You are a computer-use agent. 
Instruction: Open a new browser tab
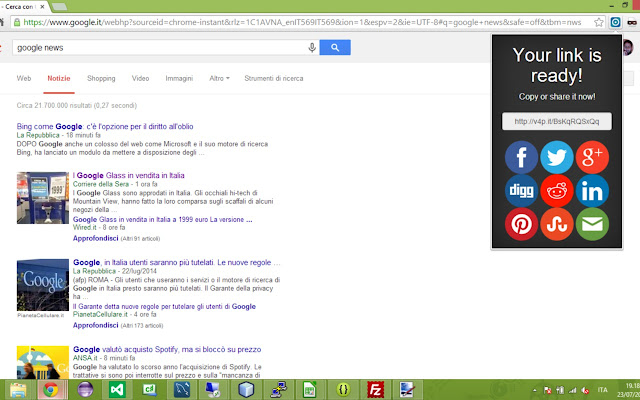pos(60,7)
